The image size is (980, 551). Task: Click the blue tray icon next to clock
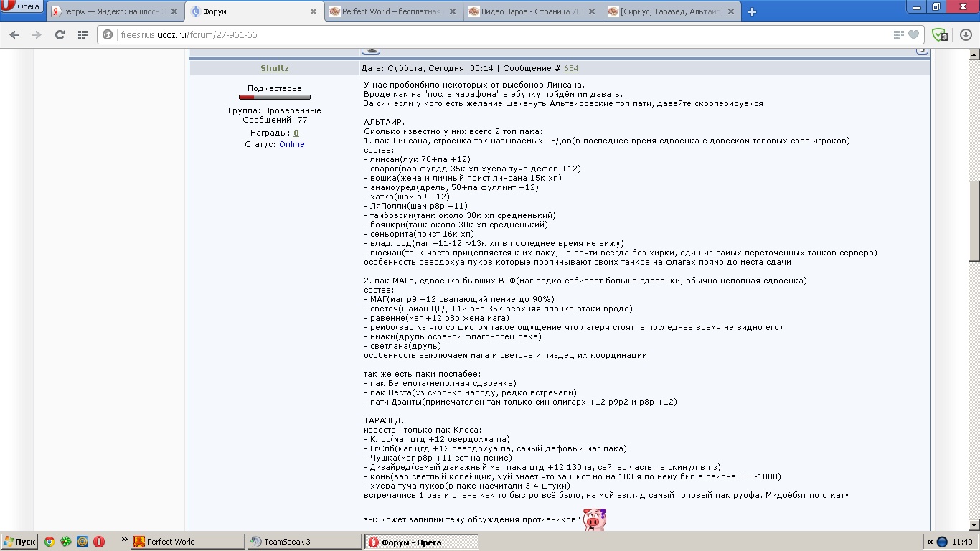coord(943,542)
